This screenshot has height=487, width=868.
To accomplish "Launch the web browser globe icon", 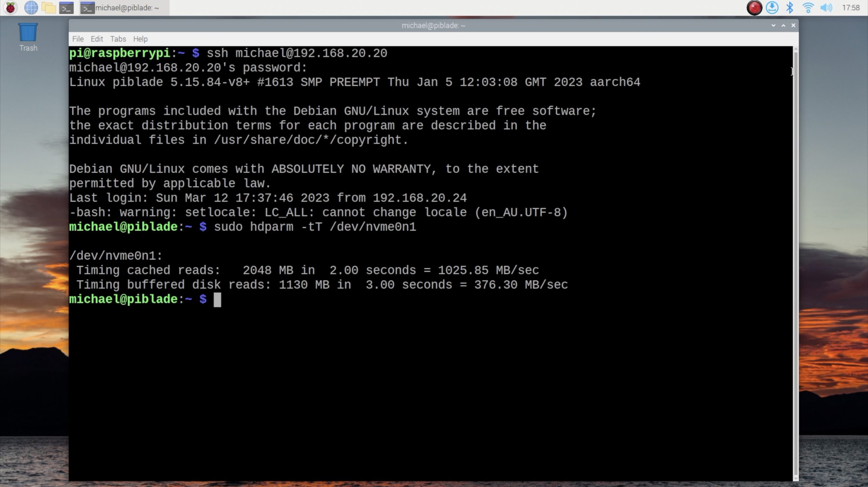I will (x=31, y=7).
